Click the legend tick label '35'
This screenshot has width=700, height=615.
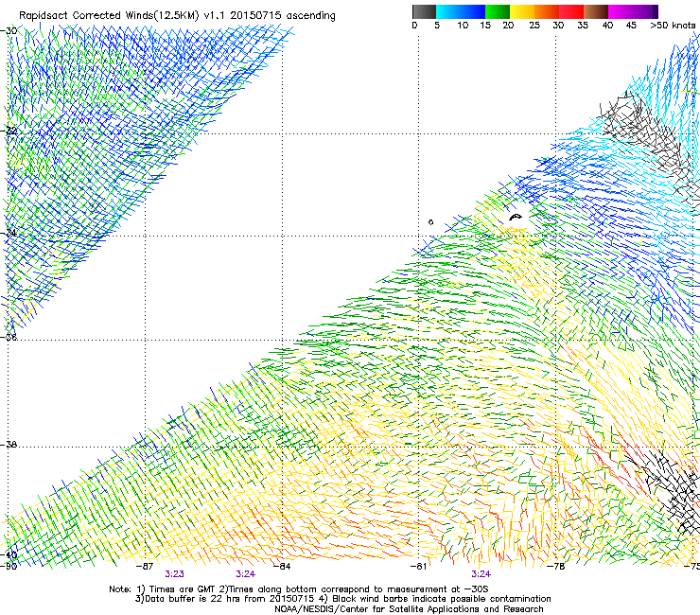tap(583, 26)
